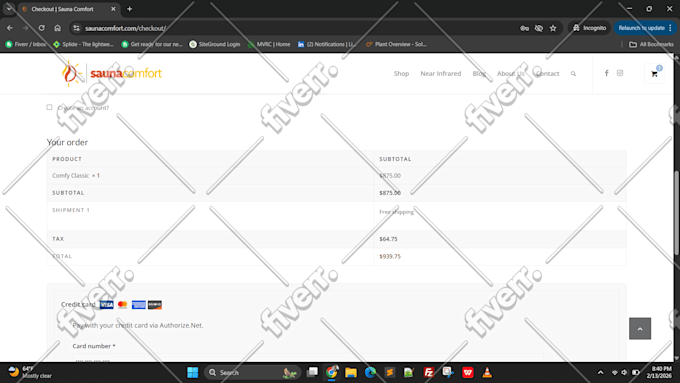Click the Comfy Classic product row
The width and height of the screenshot is (680, 383).
(337, 176)
